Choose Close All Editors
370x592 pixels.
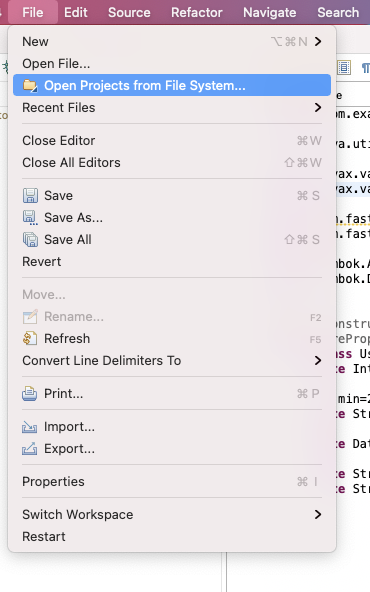pyautogui.click(x=172, y=162)
